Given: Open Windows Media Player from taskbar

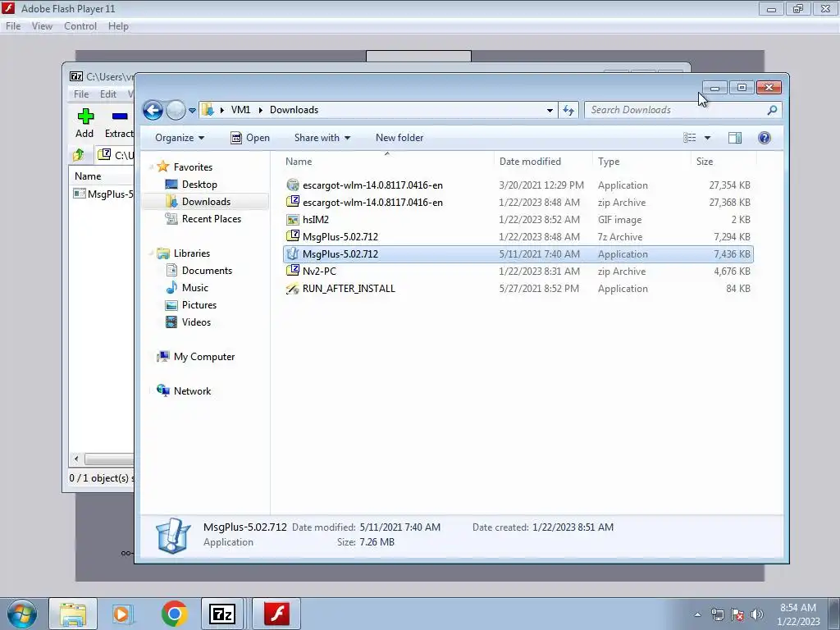Looking at the screenshot, I should click(x=123, y=614).
